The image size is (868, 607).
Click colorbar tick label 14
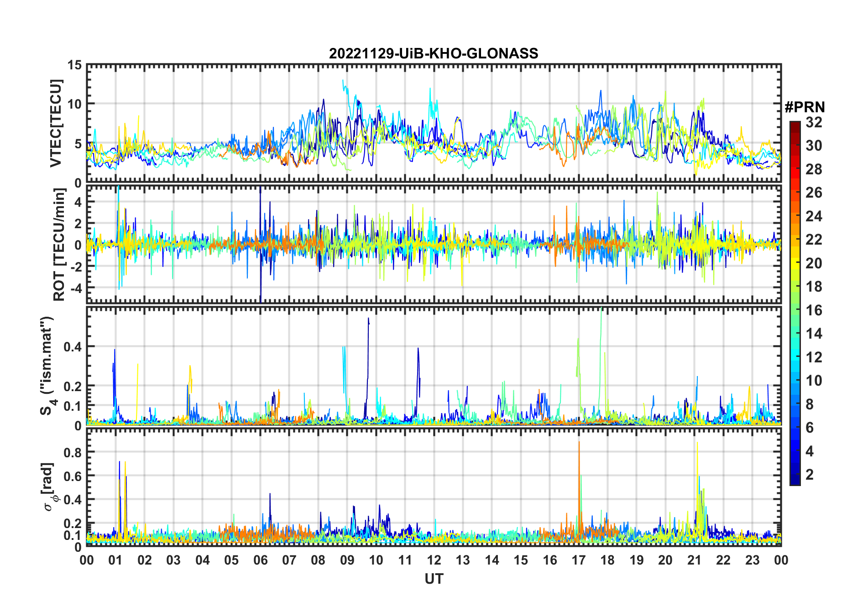pyautogui.click(x=814, y=334)
